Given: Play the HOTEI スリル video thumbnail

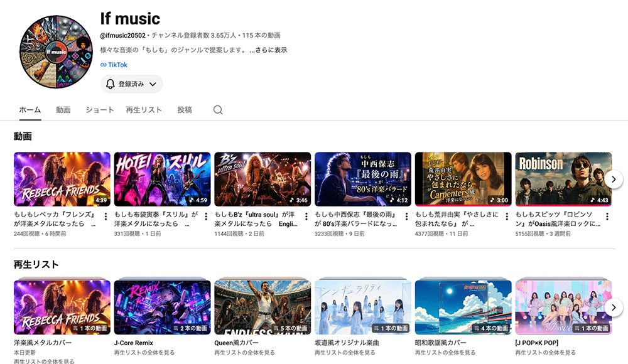Looking at the screenshot, I should click(x=162, y=179).
